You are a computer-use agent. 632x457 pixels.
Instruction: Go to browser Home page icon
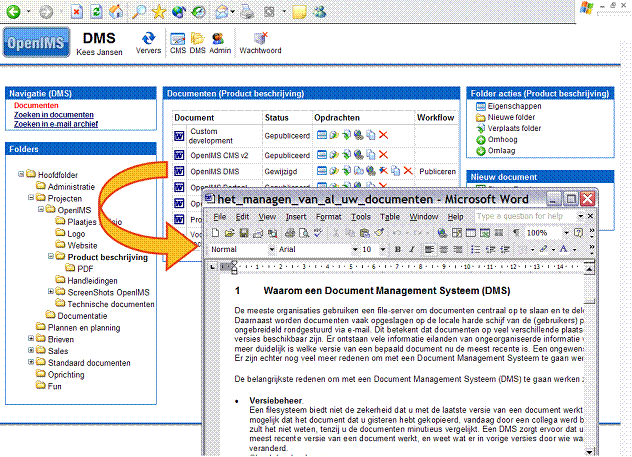[116, 12]
